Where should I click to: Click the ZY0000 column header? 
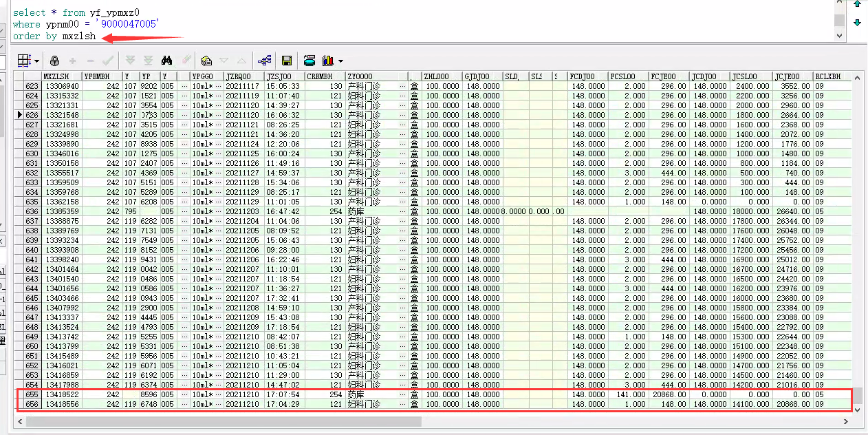tap(376, 76)
